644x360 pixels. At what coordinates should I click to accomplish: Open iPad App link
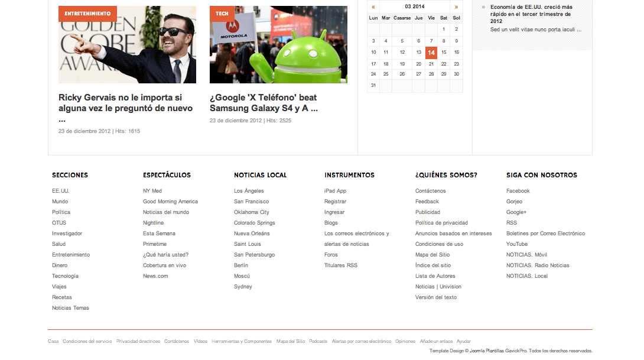(335, 191)
